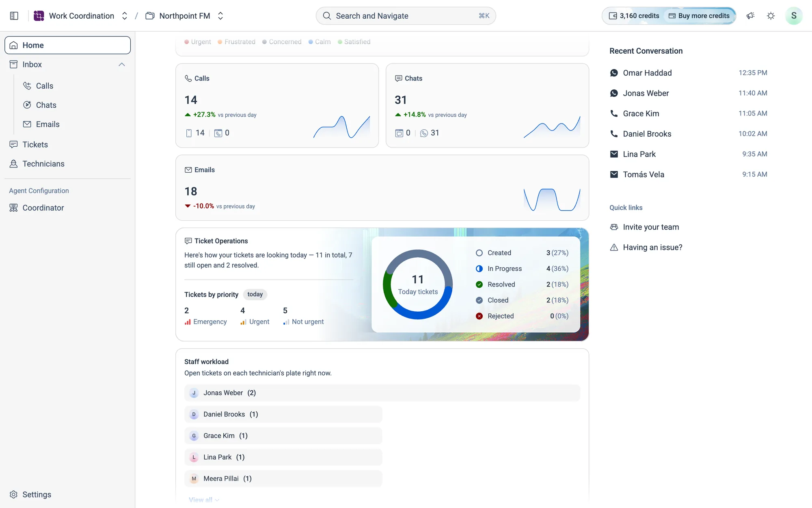Open the announcements megaphone icon
Screen dimensions: 812x508
tap(750, 16)
